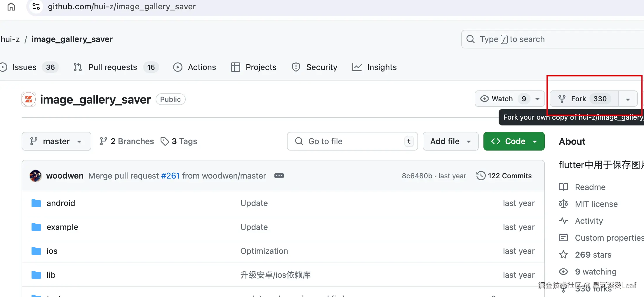This screenshot has width=644, height=297.
Task: Click the MIT license scale icon
Action: (563, 204)
